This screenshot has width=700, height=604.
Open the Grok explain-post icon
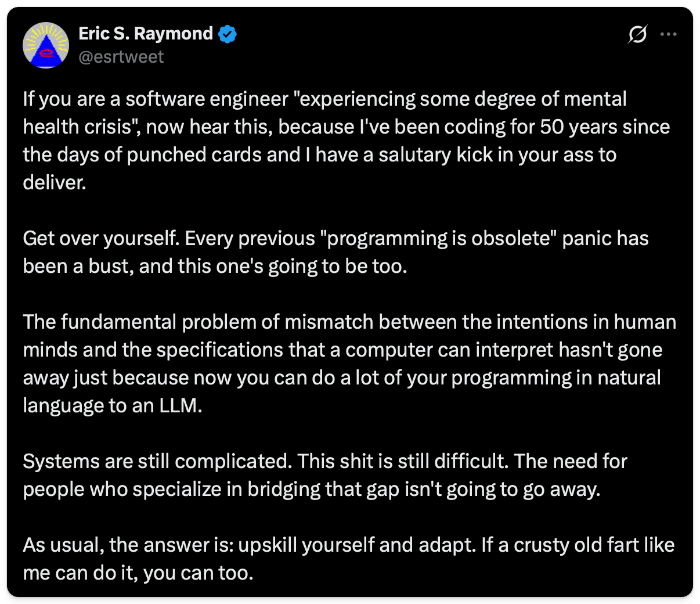(x=637, y=35)
